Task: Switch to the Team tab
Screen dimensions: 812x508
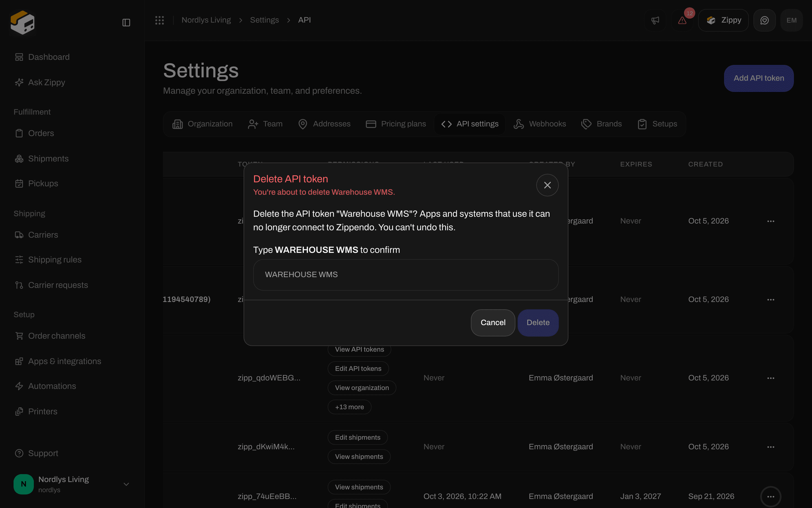Action: (265, 124)
